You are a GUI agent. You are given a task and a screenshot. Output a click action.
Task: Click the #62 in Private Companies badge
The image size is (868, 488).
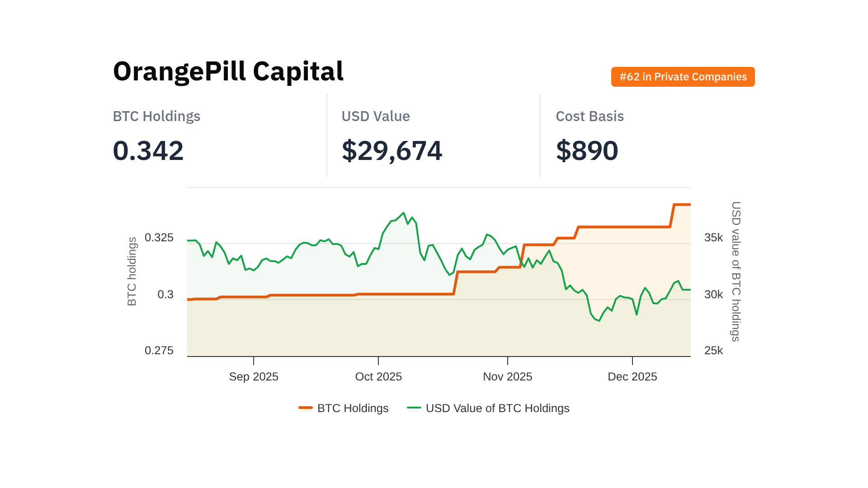683,77
